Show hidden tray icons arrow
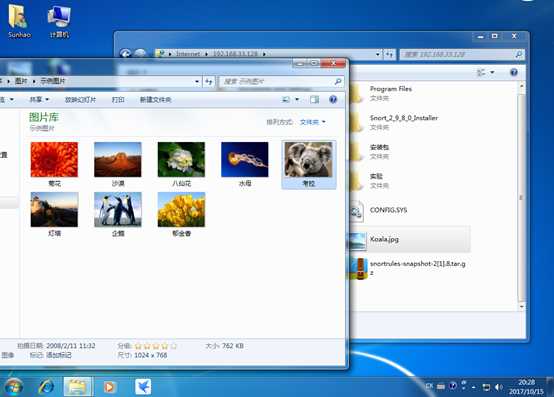The width and height of the screenshot is (554, 397). 474,387
